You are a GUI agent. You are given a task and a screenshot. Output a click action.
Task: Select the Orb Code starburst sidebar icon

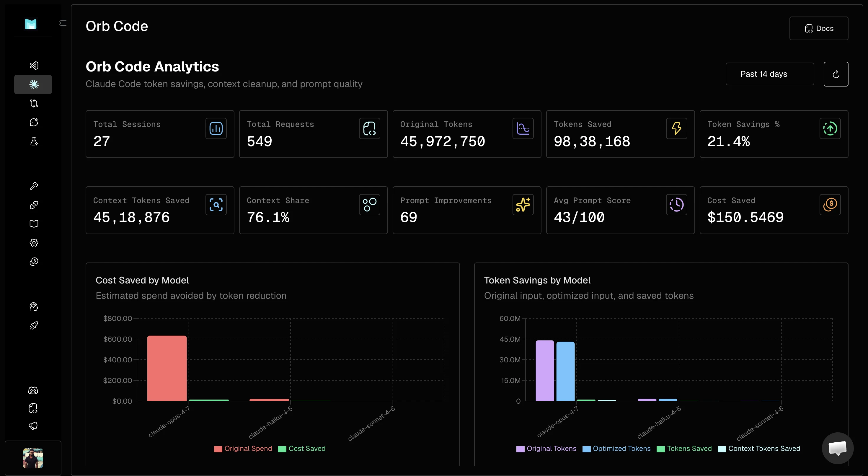click(x=34, y=84)
